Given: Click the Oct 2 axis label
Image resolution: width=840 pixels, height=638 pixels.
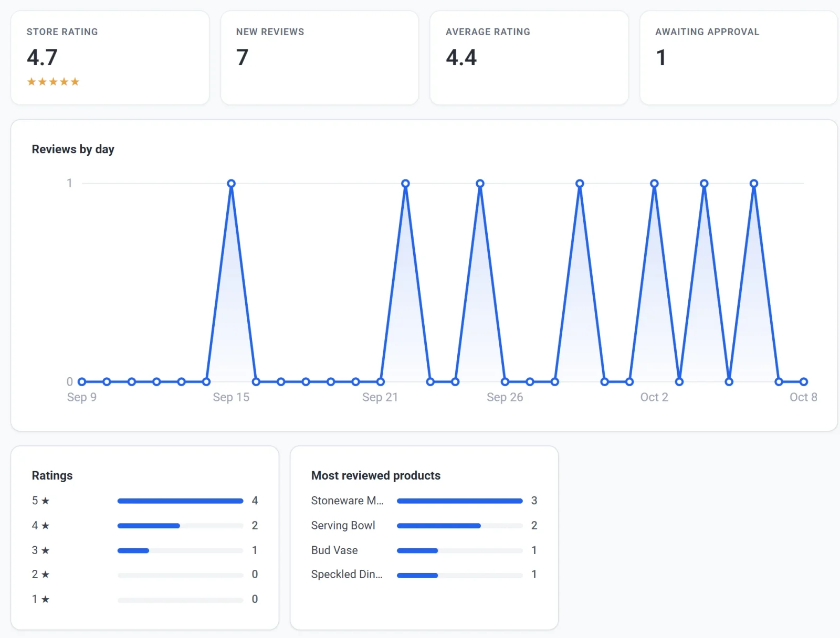Looking at the screenshot, I should point(654,397).
